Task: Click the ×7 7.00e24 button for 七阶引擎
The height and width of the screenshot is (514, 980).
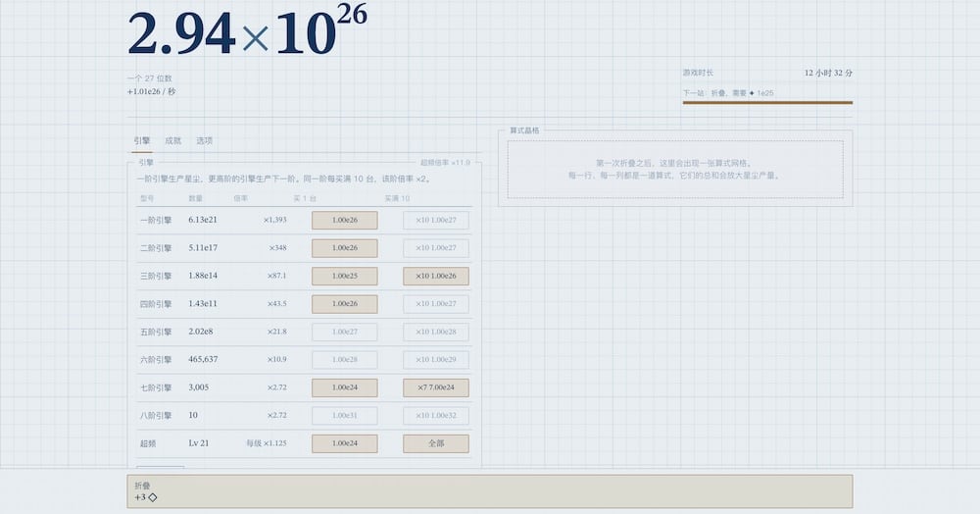Action: tap(436, 387)
